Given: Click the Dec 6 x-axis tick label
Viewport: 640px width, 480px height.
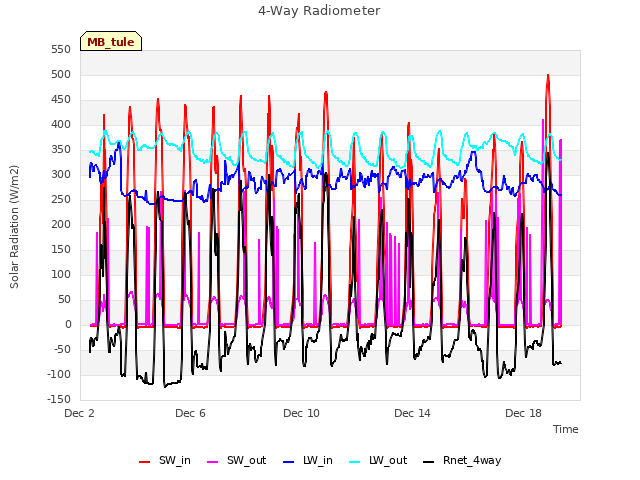Looking at the screenshot, I should (190, 413).
